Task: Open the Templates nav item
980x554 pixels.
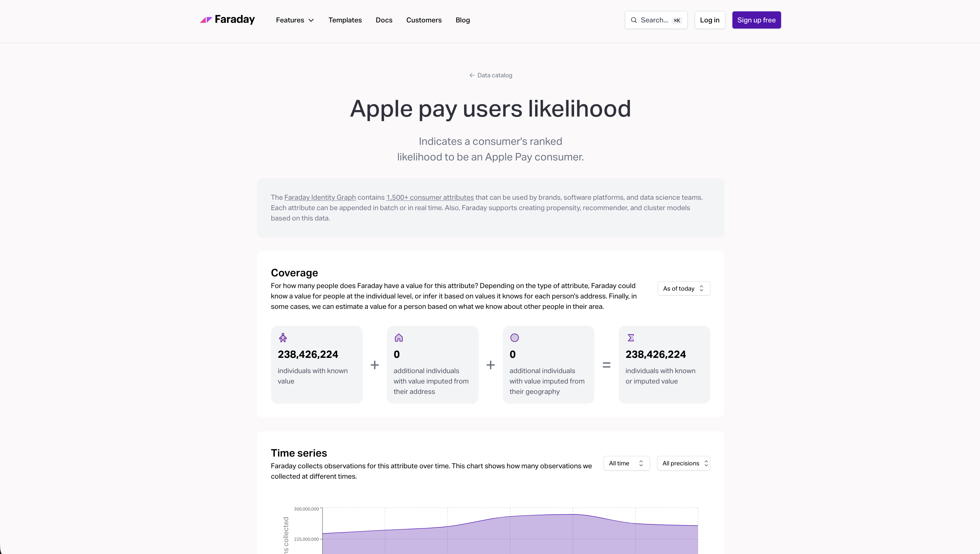Action: (x=345, y=20)
